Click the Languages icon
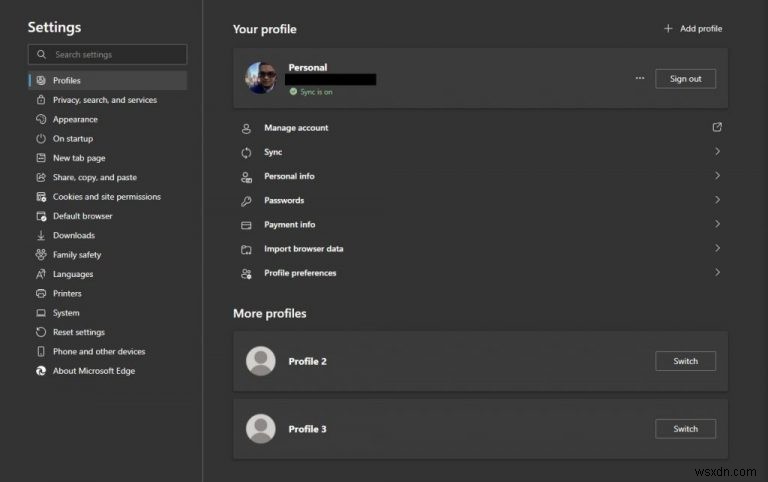768x482 pixels. tap(41, 274)
